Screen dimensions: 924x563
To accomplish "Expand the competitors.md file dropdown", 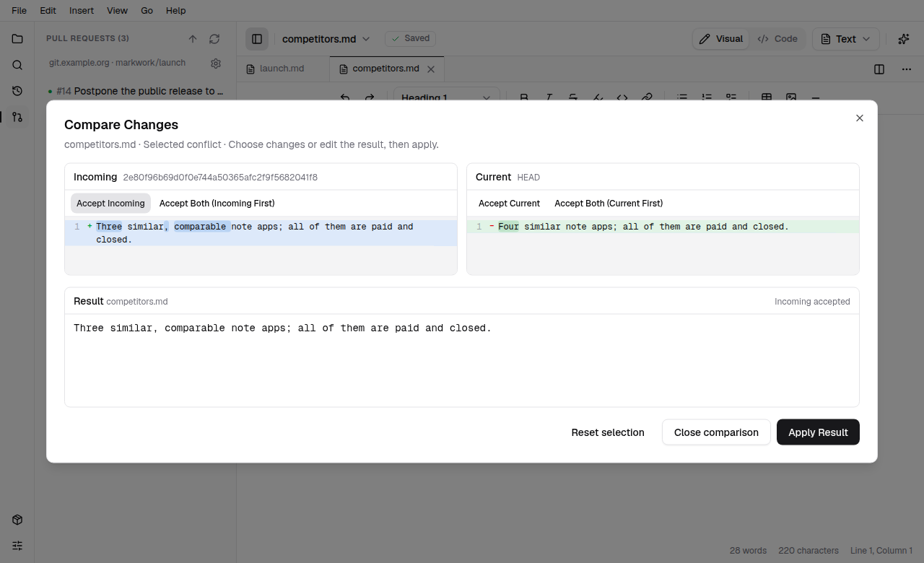I will click(326, 39).
